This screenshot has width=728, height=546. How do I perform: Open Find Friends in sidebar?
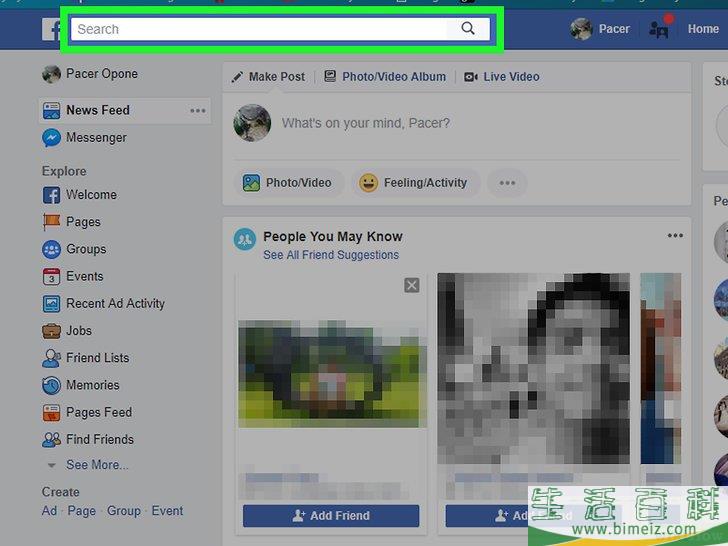[x=100, y=439]
